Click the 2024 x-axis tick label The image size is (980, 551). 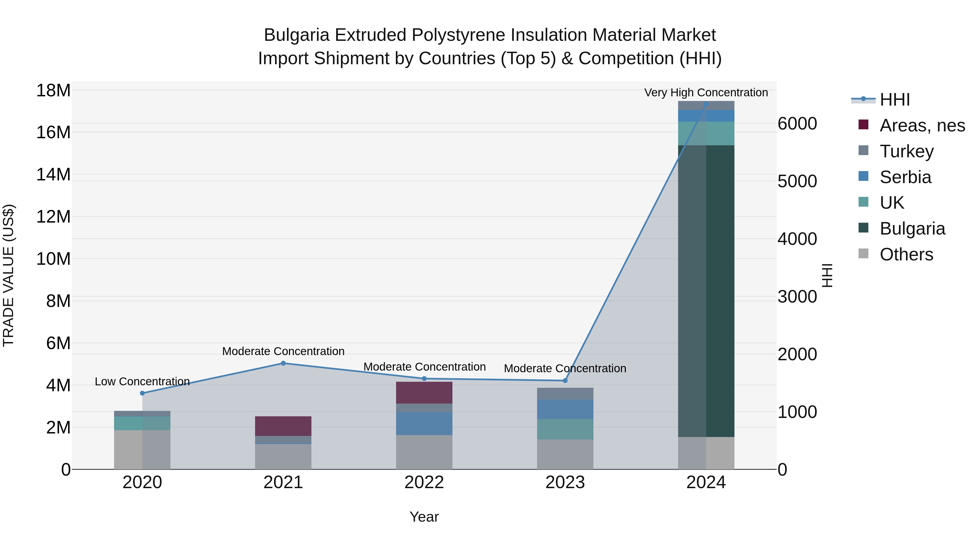point(706,482)
